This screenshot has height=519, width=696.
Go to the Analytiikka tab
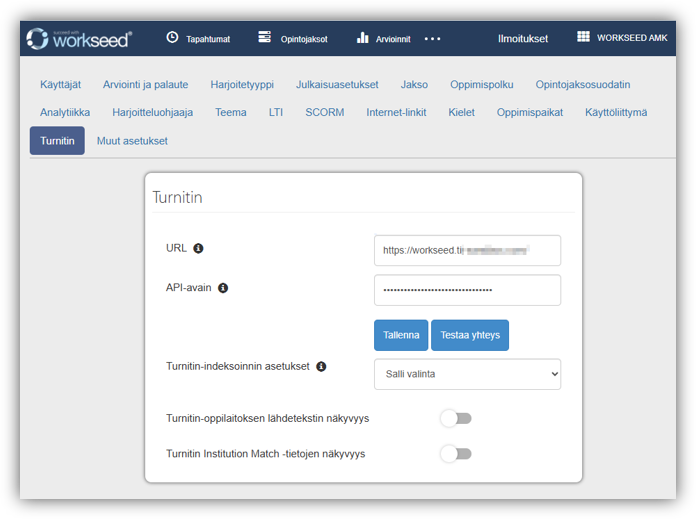(x=65, y=112)
